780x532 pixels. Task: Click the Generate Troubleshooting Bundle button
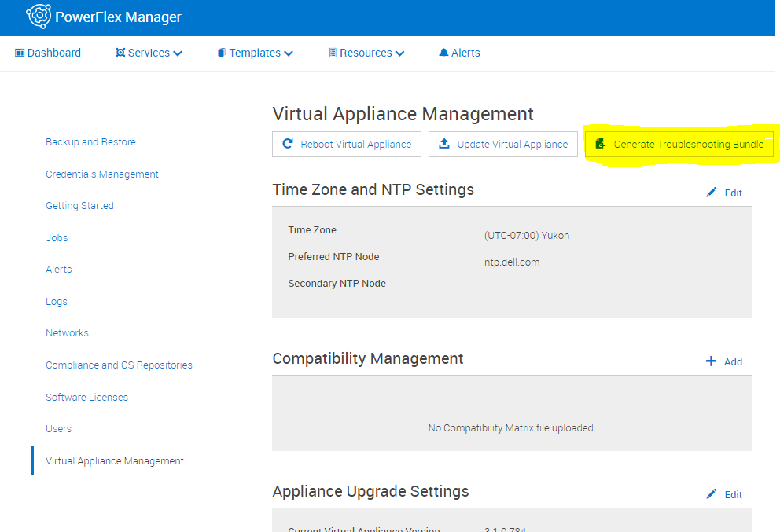pos(679,144)
